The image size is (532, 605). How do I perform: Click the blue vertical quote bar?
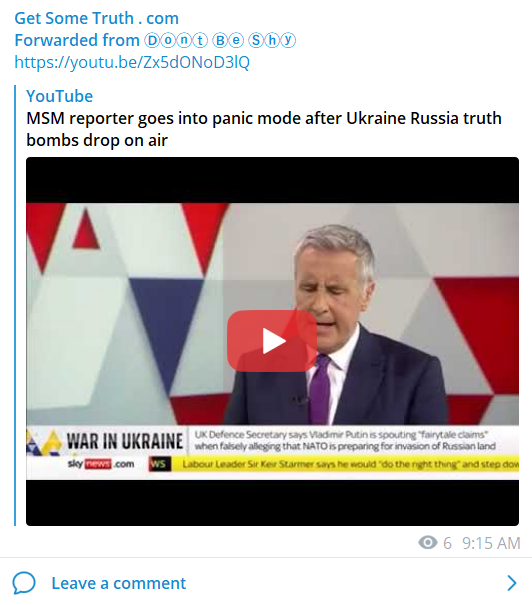(15, 305)
